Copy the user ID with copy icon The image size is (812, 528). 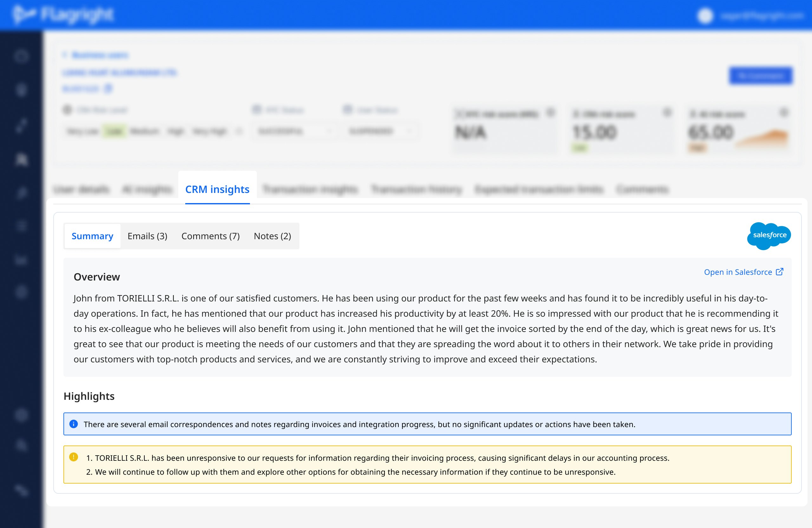(x=108, y=89)
